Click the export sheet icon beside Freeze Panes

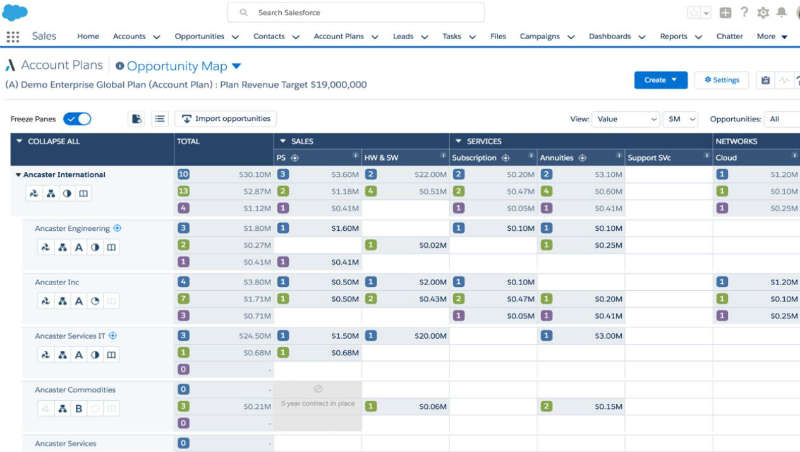point(137,119)
